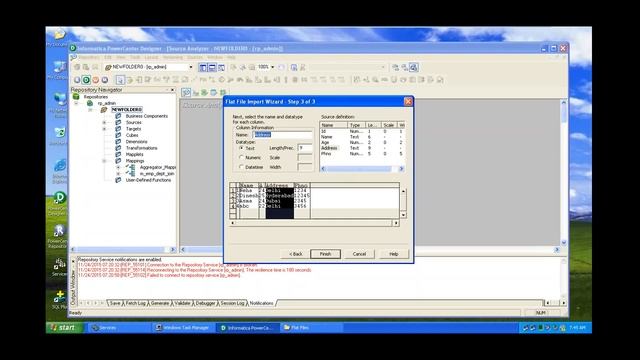The height and width of the screenshot is (360, 640).
Task: Close the Repository Navigator panel
Action: click(173, 89)
